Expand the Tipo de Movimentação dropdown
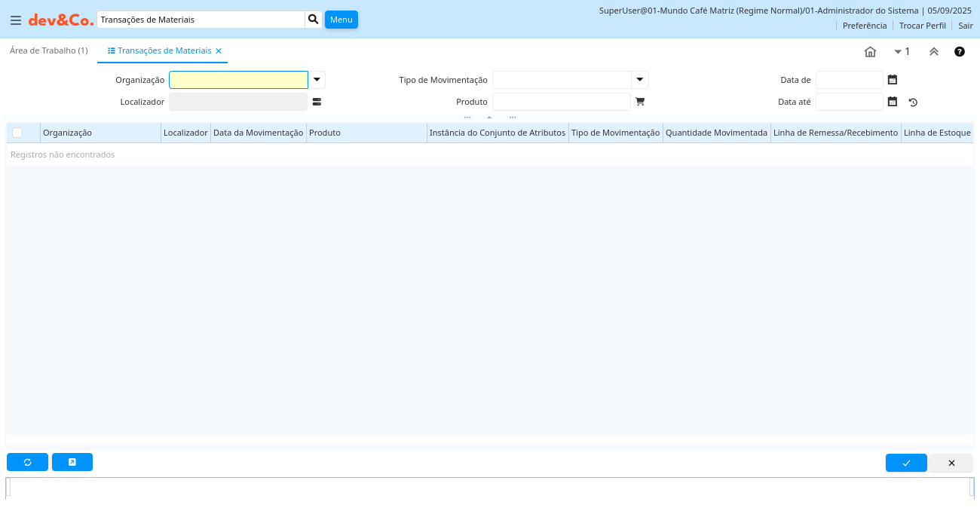This screenshot has height=508, width=980. pos(639,80)
